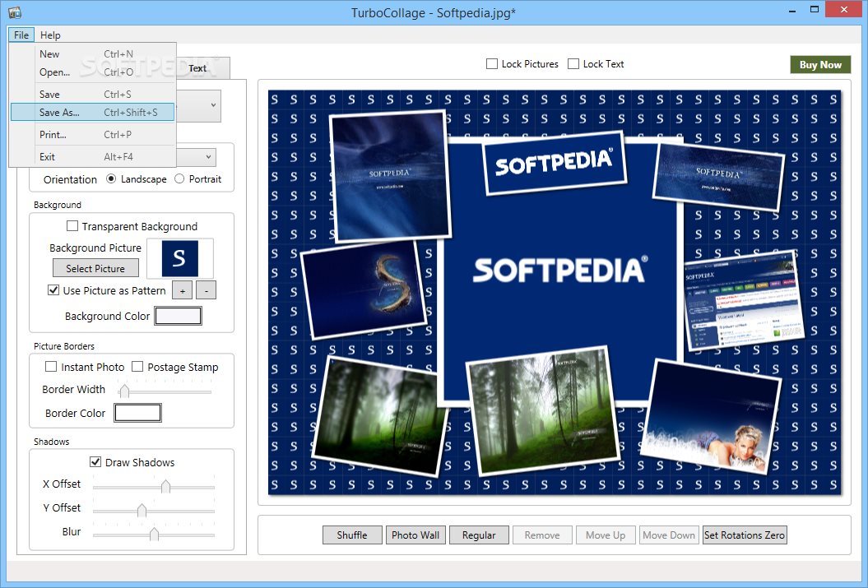Switch to the Text tab
868x588 pixels.
pyautogui.click(x=197, y=68)
